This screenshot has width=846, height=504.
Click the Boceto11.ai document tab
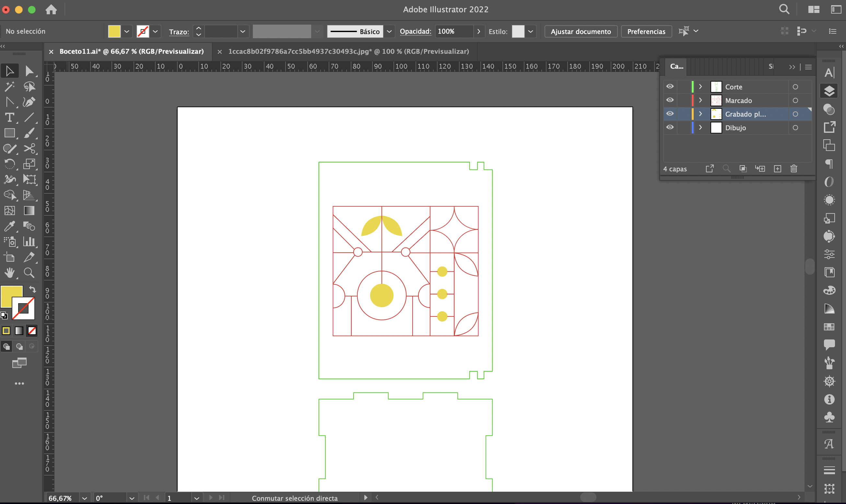click(132, 51)
